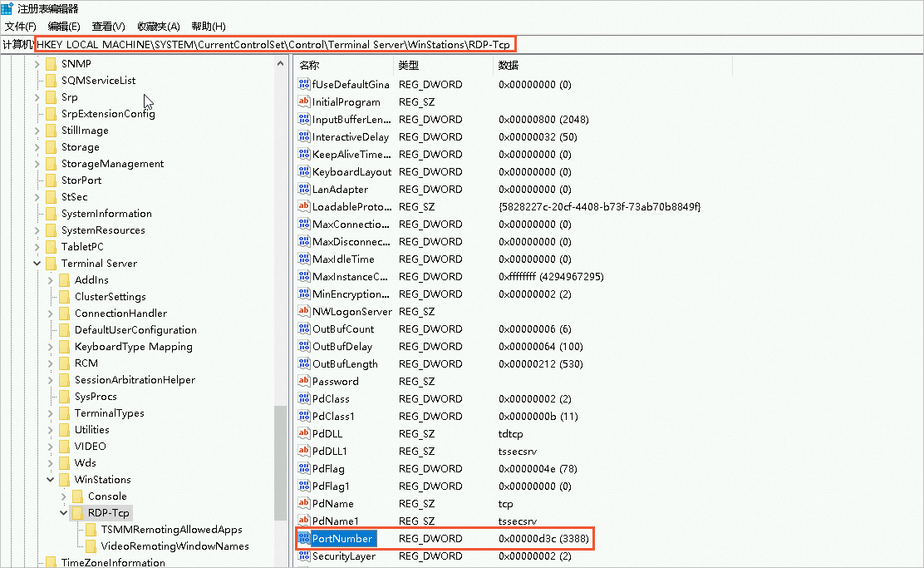Click the Storage folder icon
The image size is (924, 568).
pos(51,147)
